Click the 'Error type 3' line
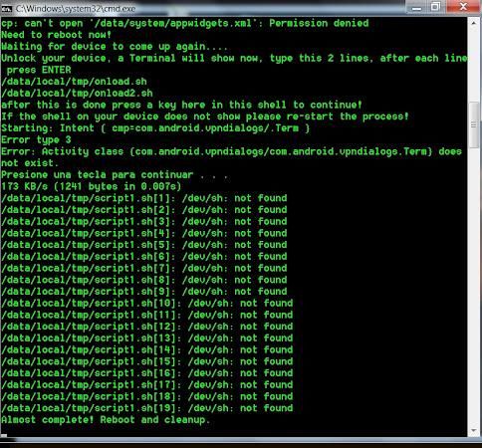482x448 pixels. pyautogui.click(x=36, y=139)
